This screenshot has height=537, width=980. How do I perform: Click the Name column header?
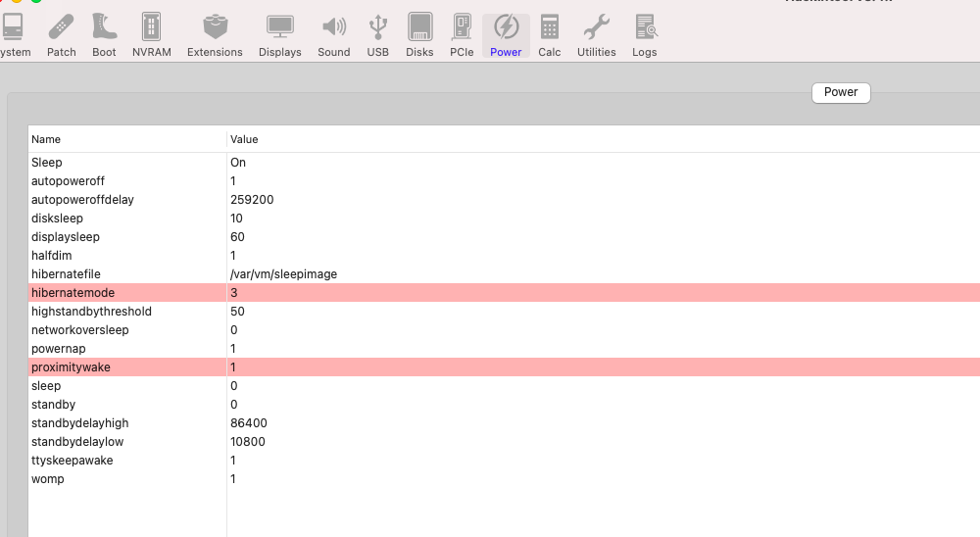pos(127,139)
